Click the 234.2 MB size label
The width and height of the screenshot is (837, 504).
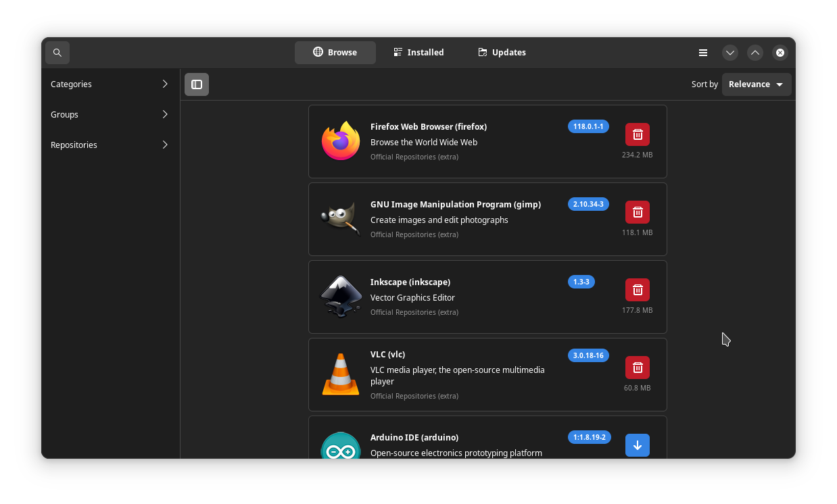(638, 155)
